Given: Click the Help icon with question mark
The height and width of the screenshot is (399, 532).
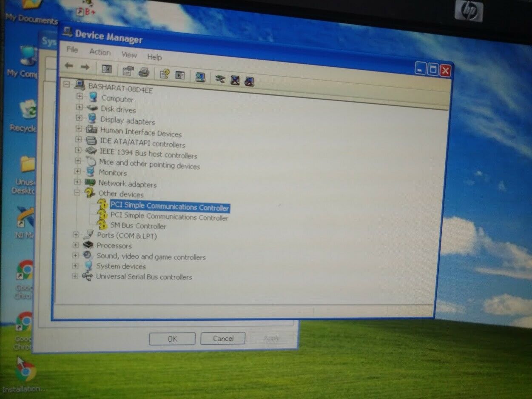Looking at the screenshot, I should click(165, 74).
